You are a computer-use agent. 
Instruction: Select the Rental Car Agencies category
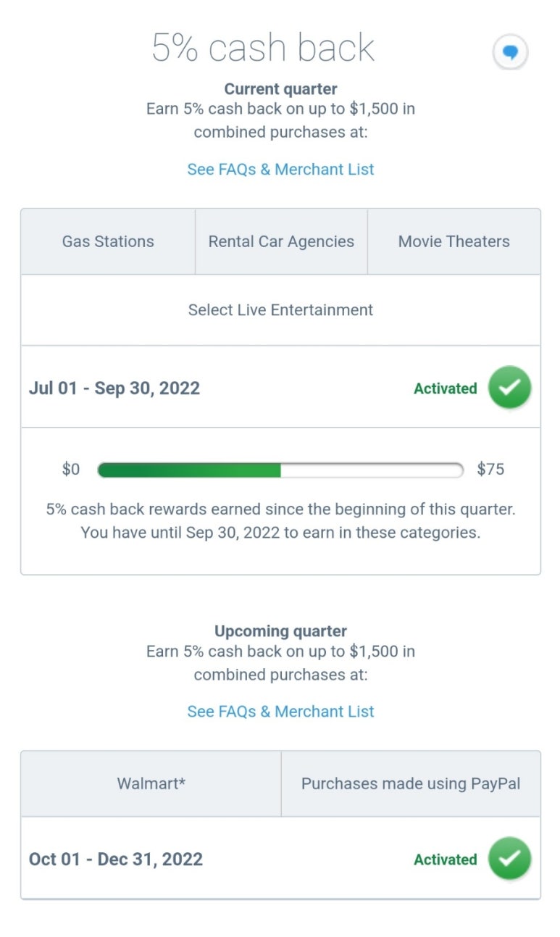coord(281,242)
